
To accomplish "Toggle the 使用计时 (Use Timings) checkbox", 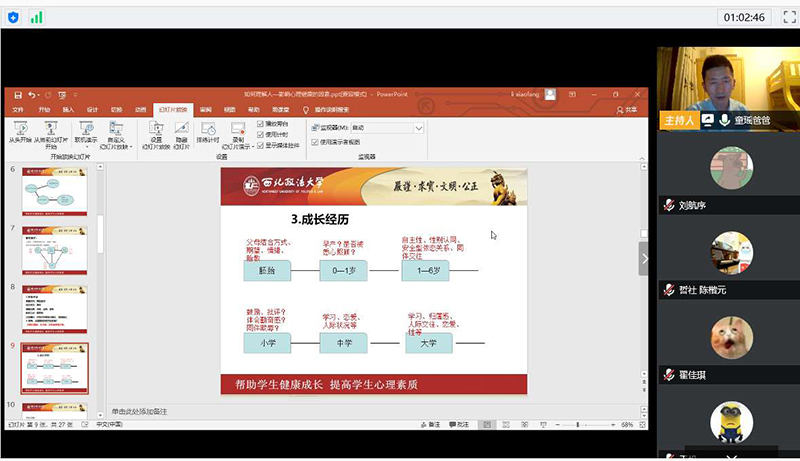I will click(262, 134).
